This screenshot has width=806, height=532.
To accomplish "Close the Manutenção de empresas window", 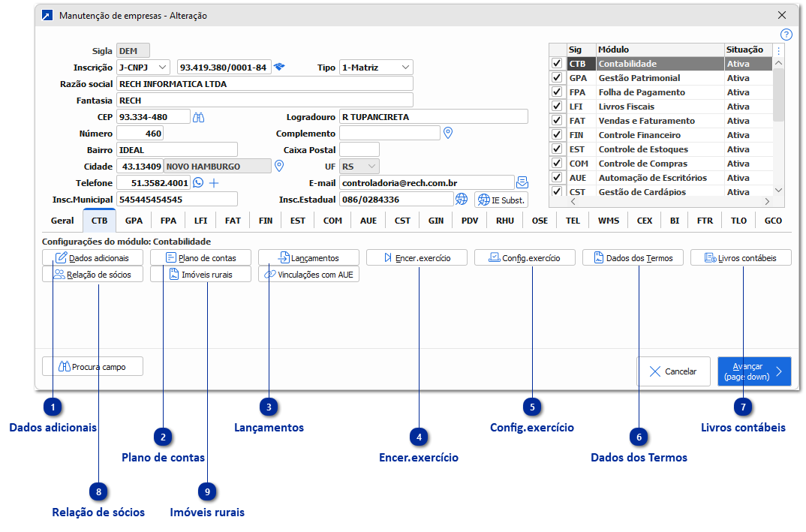I will [782, 16].
